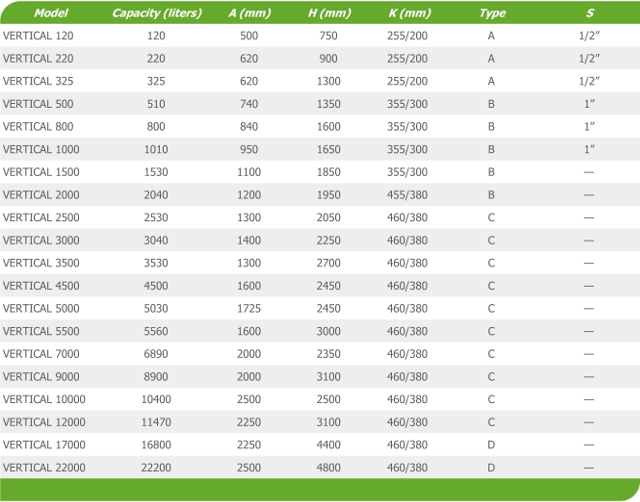Click the K (mm) column header
Viewport: 640px width, 502px height.
409,13
